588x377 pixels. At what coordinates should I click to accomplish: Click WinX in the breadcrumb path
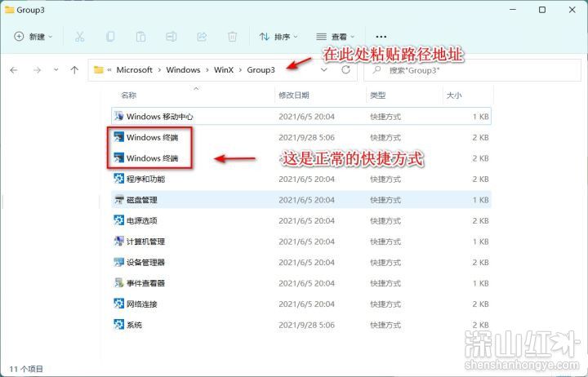click(x=224, y=70)
